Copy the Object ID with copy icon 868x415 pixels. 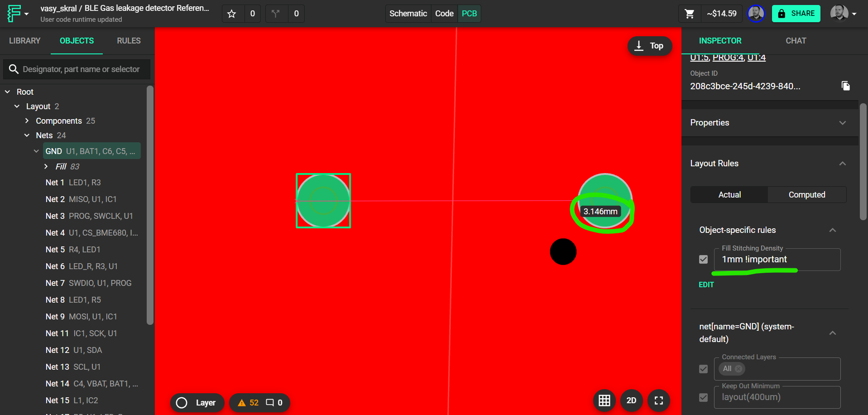point(845,86)
